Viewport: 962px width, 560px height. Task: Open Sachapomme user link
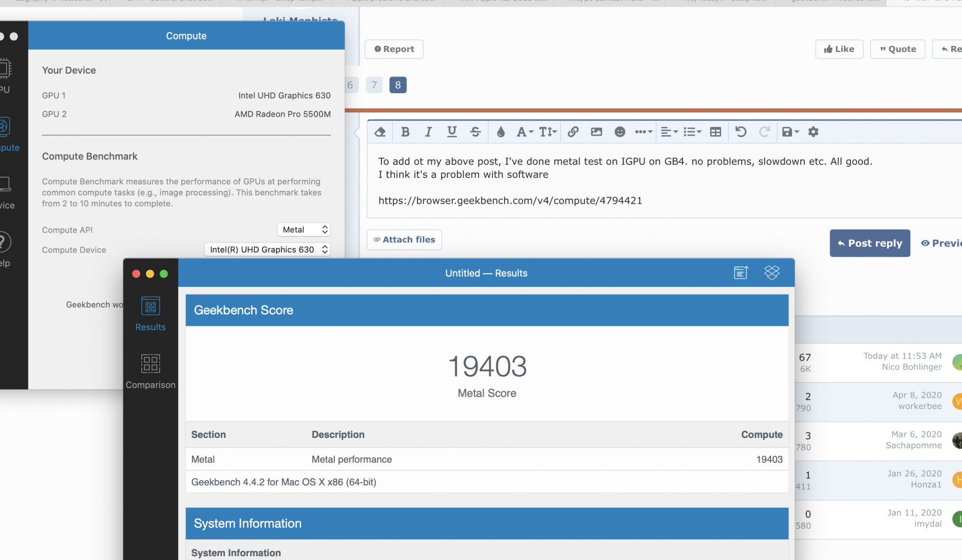914,446
